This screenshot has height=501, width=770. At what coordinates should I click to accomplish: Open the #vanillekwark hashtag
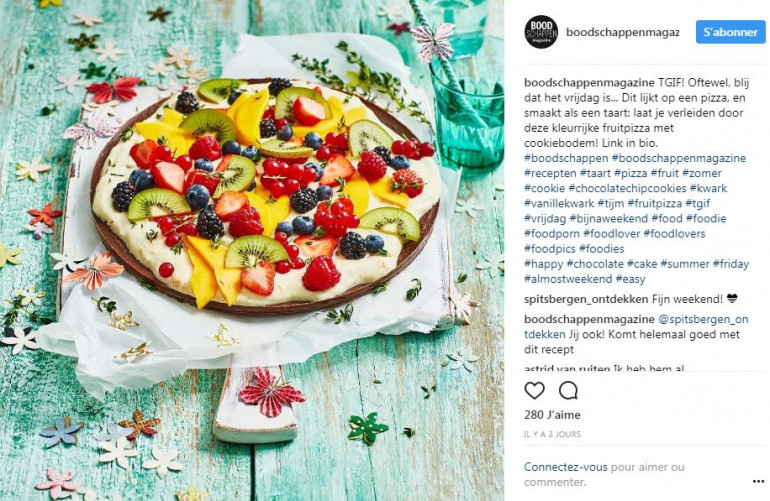[559, 203]
